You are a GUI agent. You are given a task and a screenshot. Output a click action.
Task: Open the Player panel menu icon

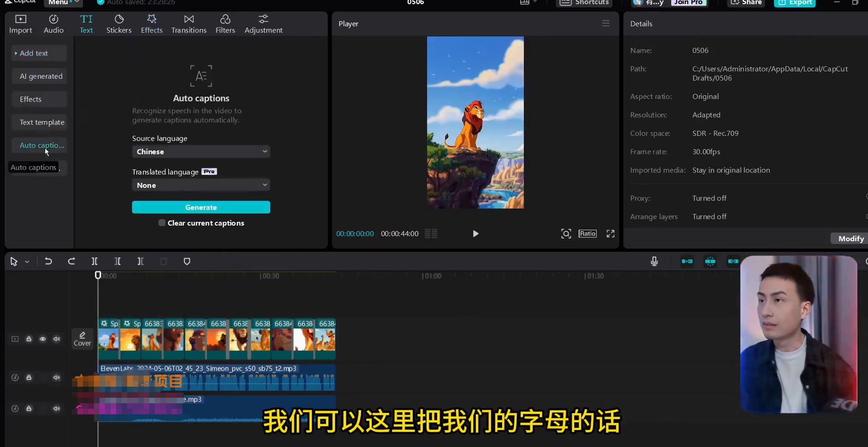(606, 23)
